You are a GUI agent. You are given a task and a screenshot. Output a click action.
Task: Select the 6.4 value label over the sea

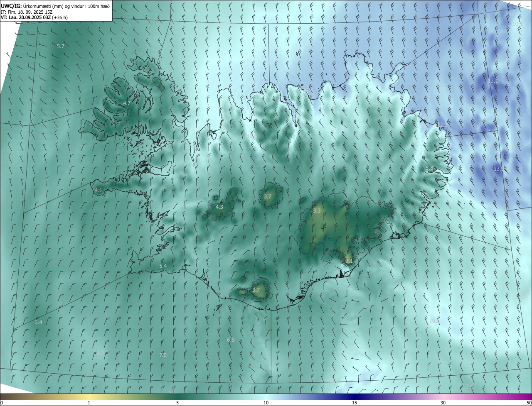[x=38, y=322]
